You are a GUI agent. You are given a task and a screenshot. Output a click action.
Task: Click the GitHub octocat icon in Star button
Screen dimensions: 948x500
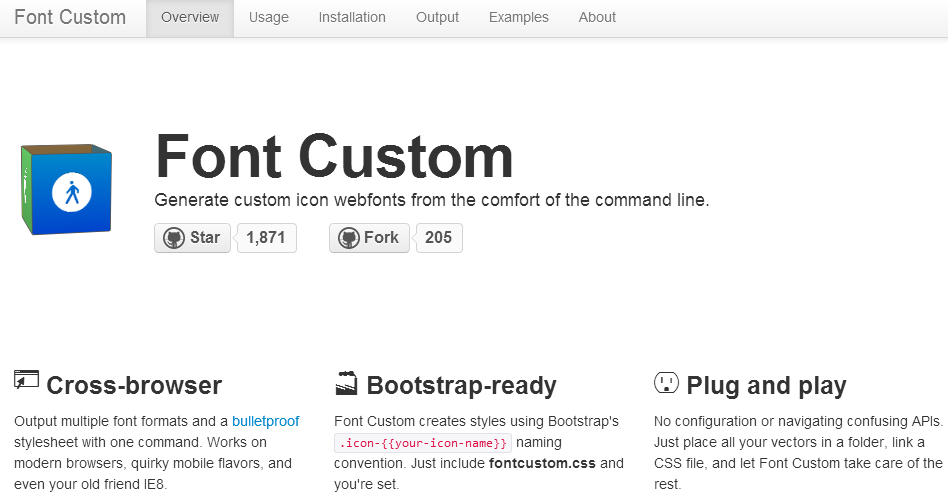(x=174, y=238)
